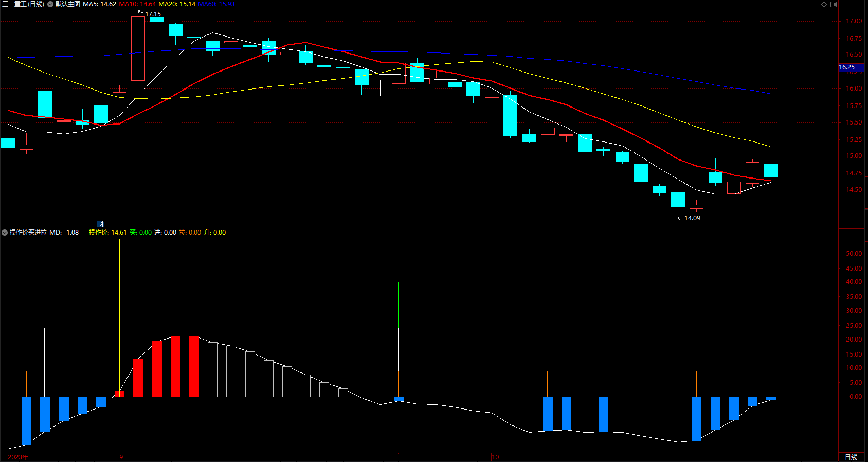Click the 进: 0.00 value
The width and height of the screenshot is (868, 462).
166,233
